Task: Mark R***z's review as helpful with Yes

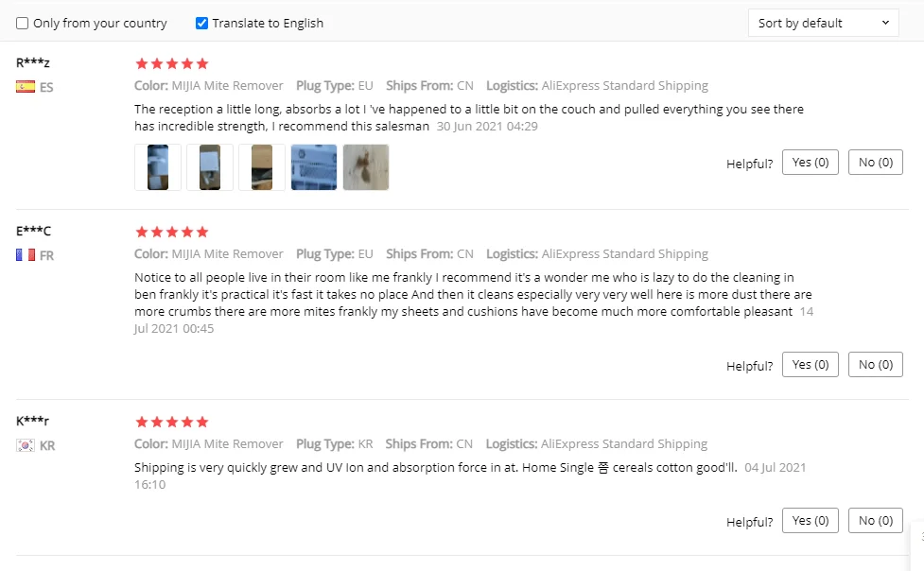Action: coord(811,163)
